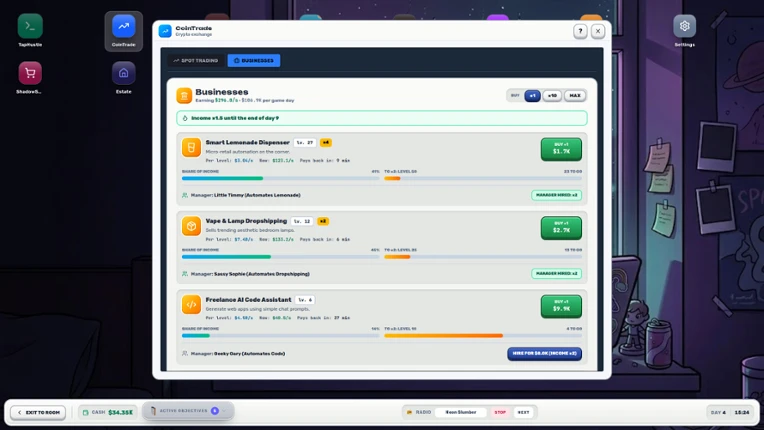Click the Dropshipping share of income bar
This screenshot has width=764, height=430.
281,257
